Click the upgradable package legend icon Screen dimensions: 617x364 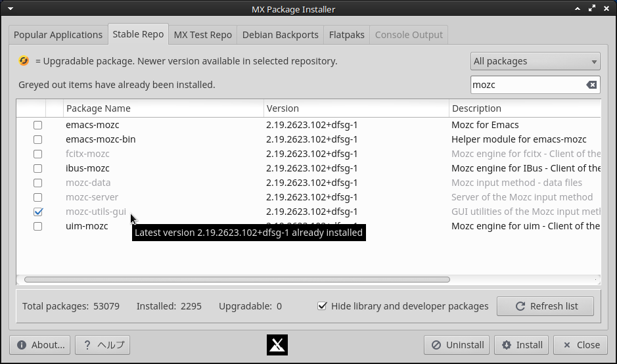[24, 61]
